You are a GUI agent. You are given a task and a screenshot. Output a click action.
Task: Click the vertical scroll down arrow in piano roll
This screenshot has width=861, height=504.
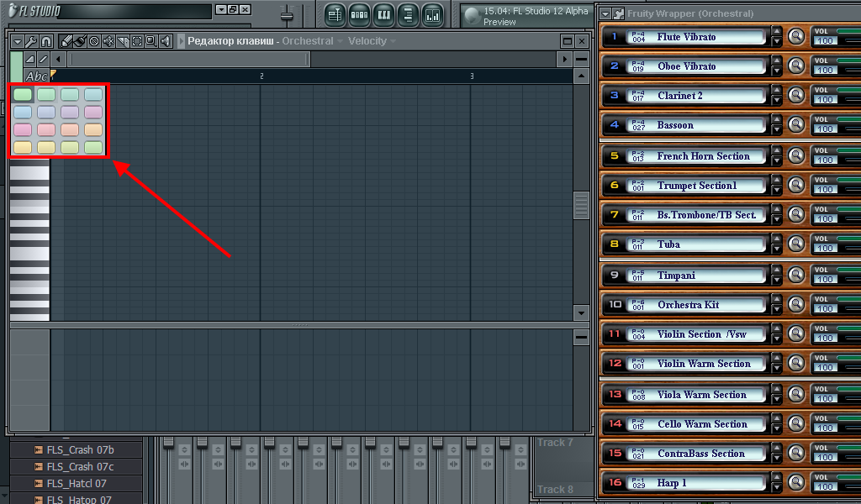(581, 313)
